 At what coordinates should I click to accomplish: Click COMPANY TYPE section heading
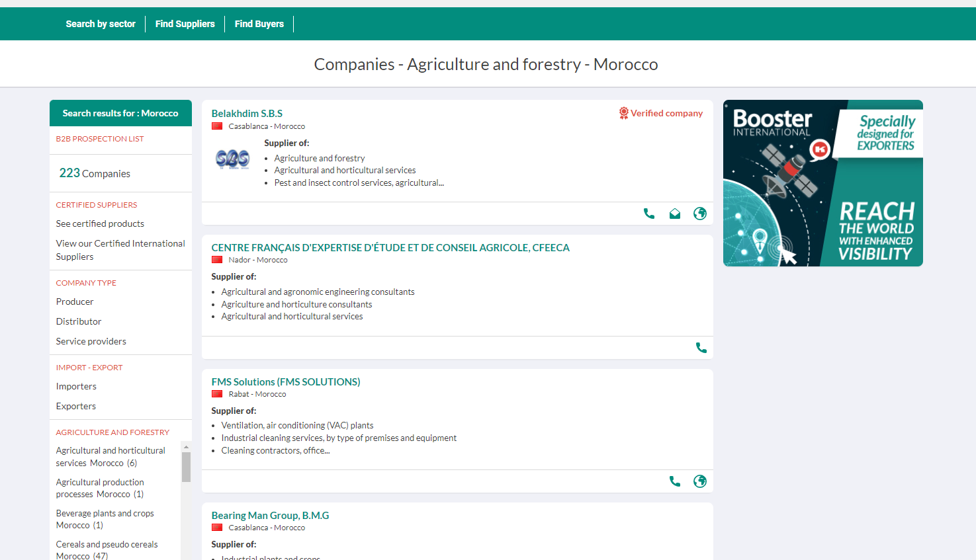coord(86,283)
